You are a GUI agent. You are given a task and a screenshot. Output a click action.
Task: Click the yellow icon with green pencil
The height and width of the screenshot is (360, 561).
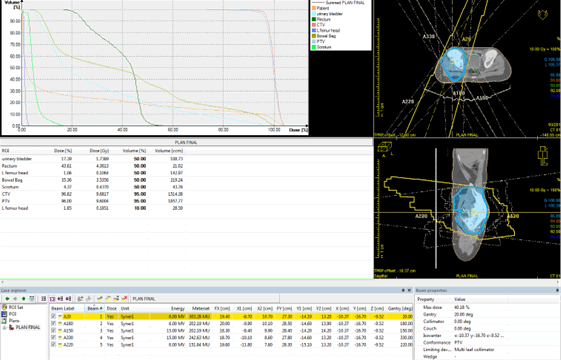point(100,298)
